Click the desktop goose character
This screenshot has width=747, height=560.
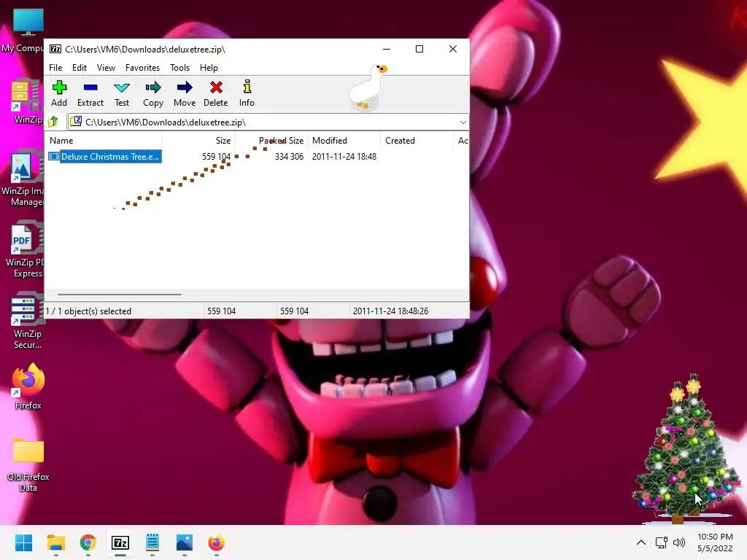coord(368,87)
